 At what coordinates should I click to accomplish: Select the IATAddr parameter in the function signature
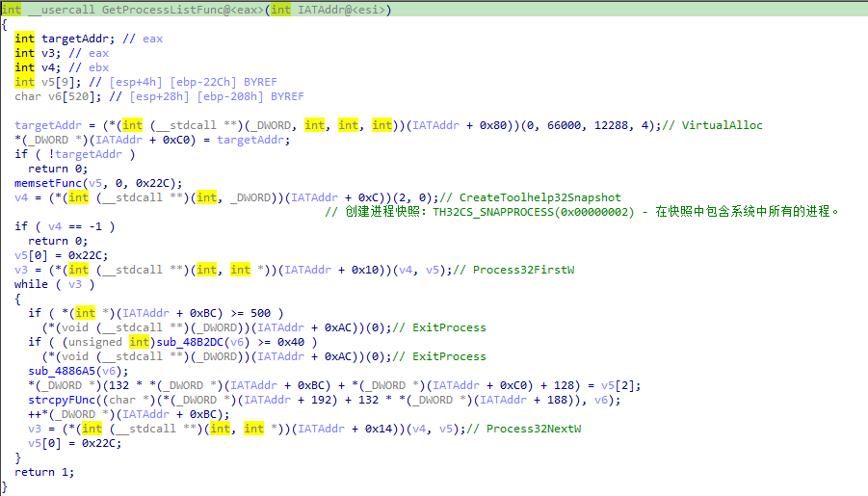tap(317, 10)
